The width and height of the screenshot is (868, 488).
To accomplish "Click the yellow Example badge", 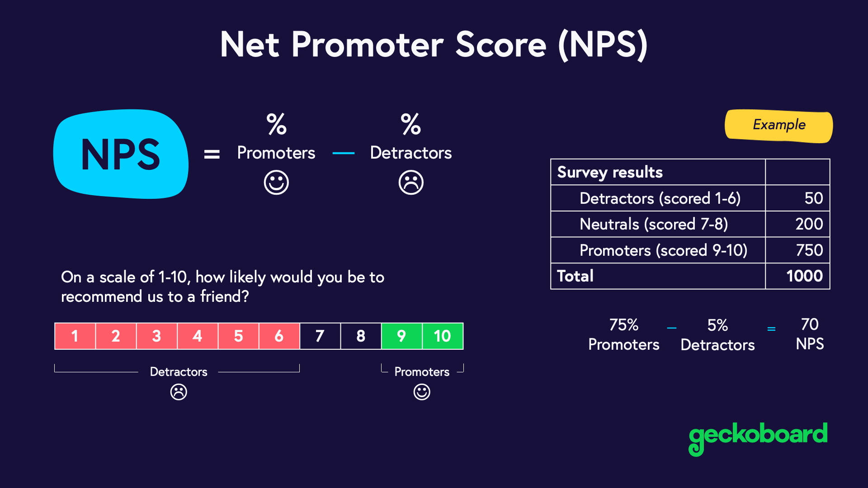I will coord(778,125).
